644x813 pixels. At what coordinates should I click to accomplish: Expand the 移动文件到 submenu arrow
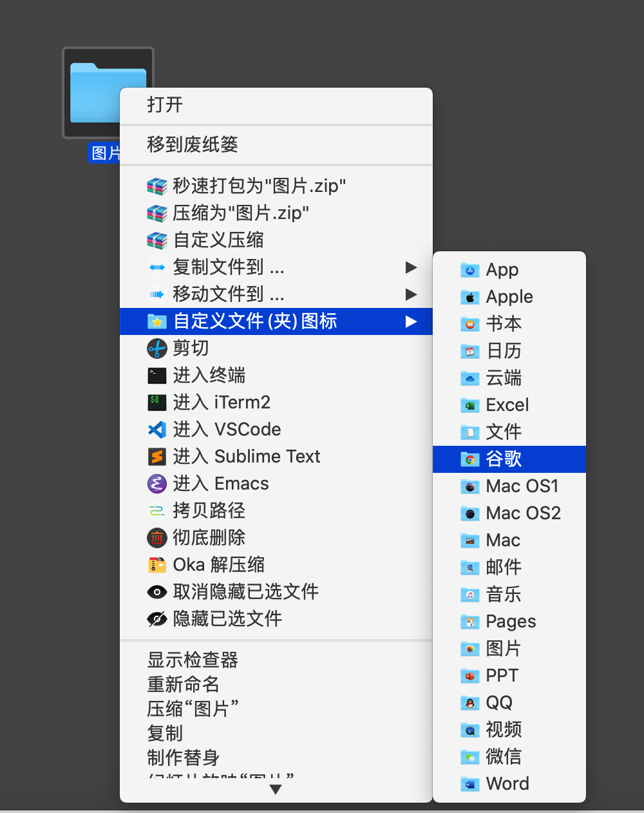click(x=411, y=294)
